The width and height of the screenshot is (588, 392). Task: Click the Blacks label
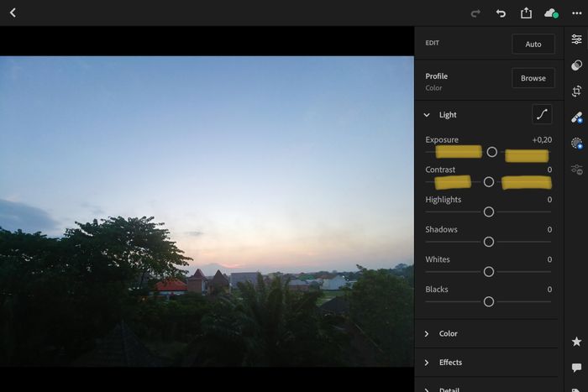point(437,290)
